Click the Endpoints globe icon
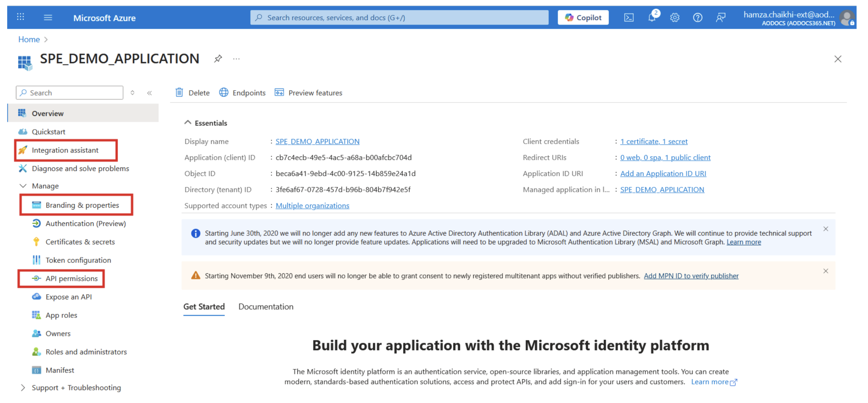Viewport: 868px width, 403px height. [x=224, y=92]
